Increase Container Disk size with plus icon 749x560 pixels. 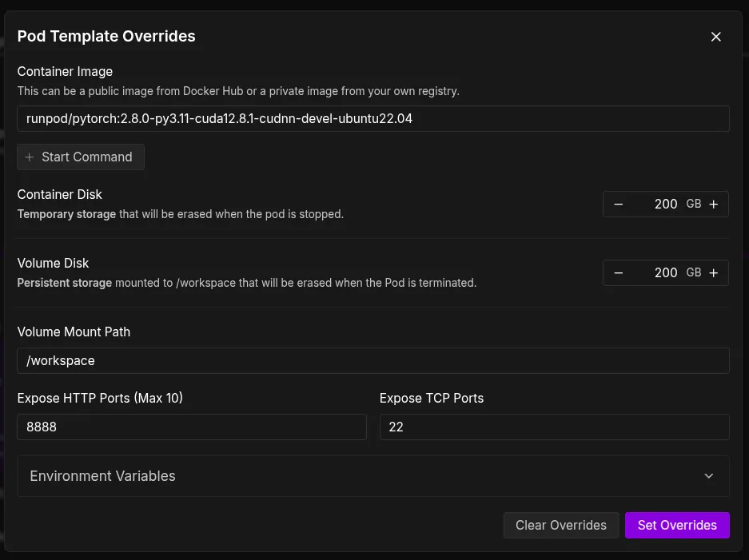714,205
